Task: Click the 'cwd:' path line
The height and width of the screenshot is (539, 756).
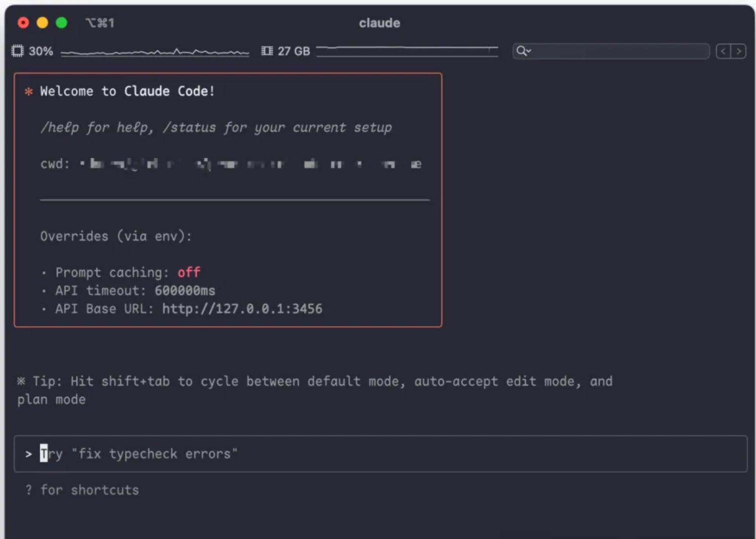Action: coord(231,164)
